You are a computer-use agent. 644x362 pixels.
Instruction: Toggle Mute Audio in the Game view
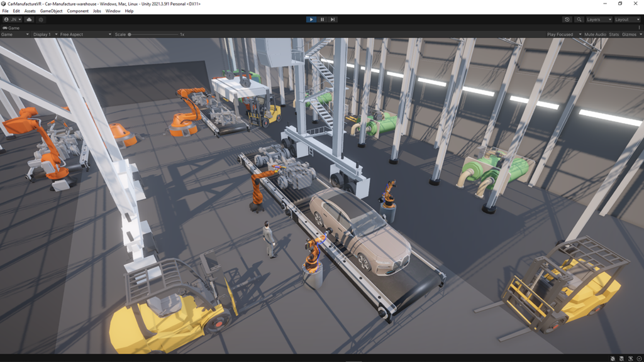point(594,34)
